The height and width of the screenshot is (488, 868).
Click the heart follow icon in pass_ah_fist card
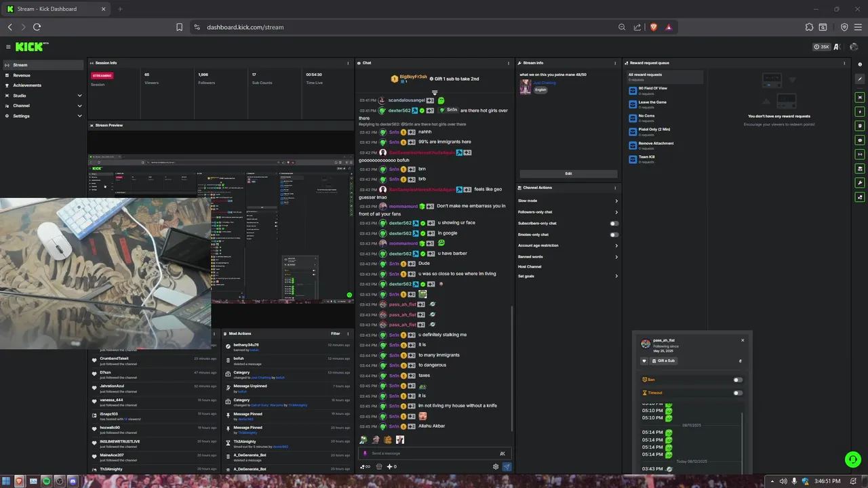(x=644, y=361)
